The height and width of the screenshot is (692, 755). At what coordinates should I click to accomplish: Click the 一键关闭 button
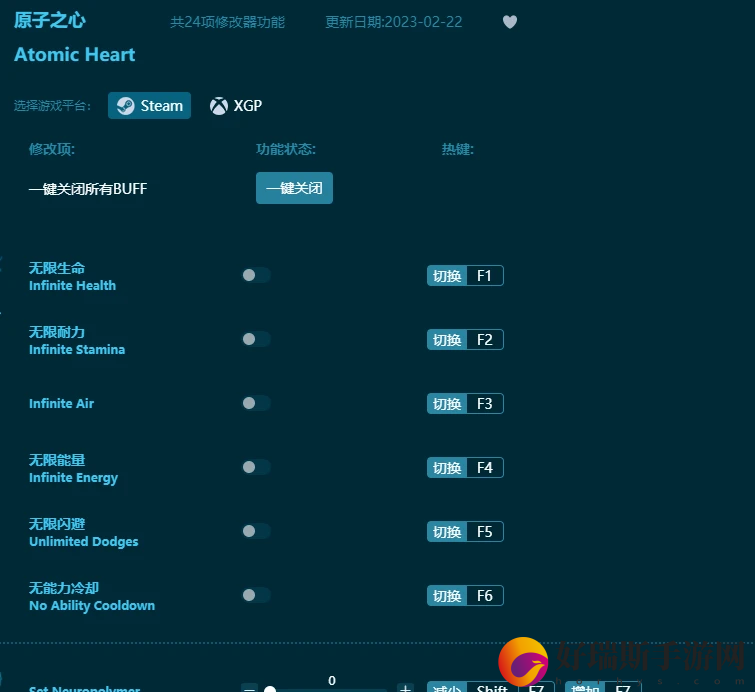294,188
